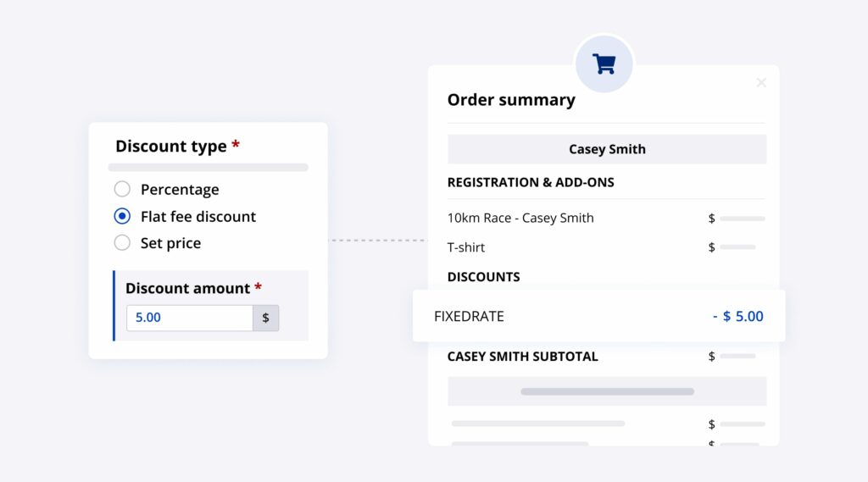Click the dollar sign currency addon
The height and width of the screenshot is (482, 868).
(x=265, y=318)
